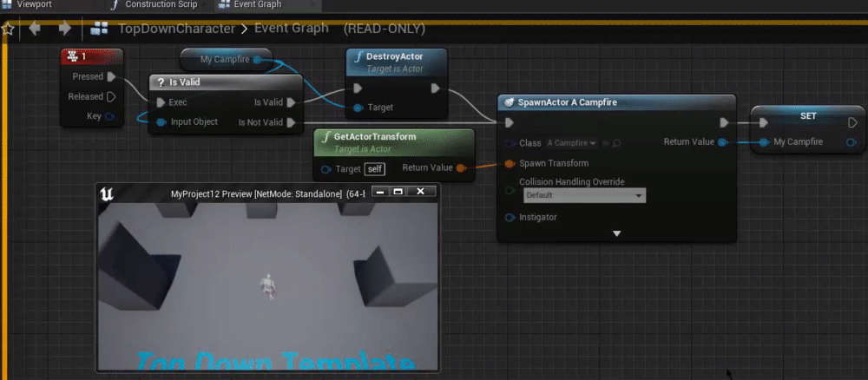868x380 pixels.
Task: Select the GetActorTransform node header
Action: [x=394, y=142]
